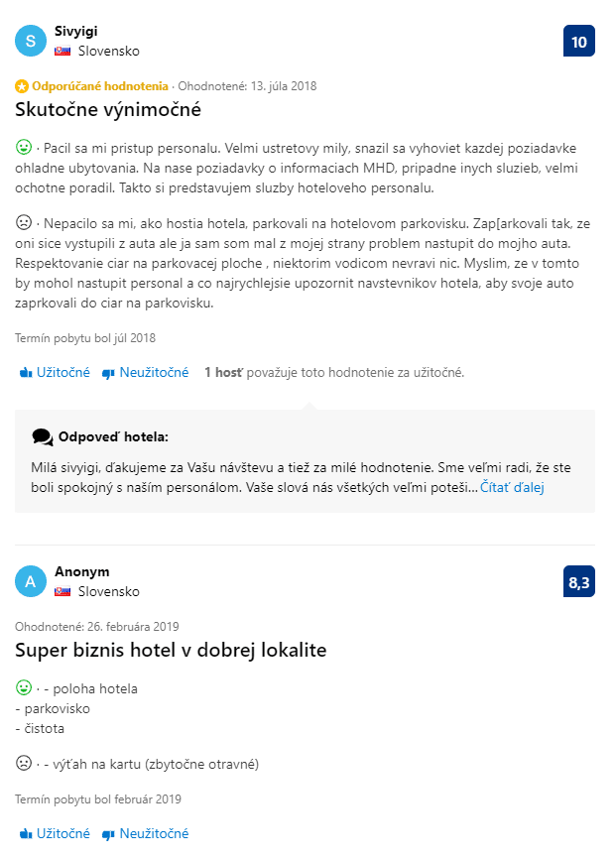Click the 8,3 score badge
The image size is (616, 858).
point(578,581)
